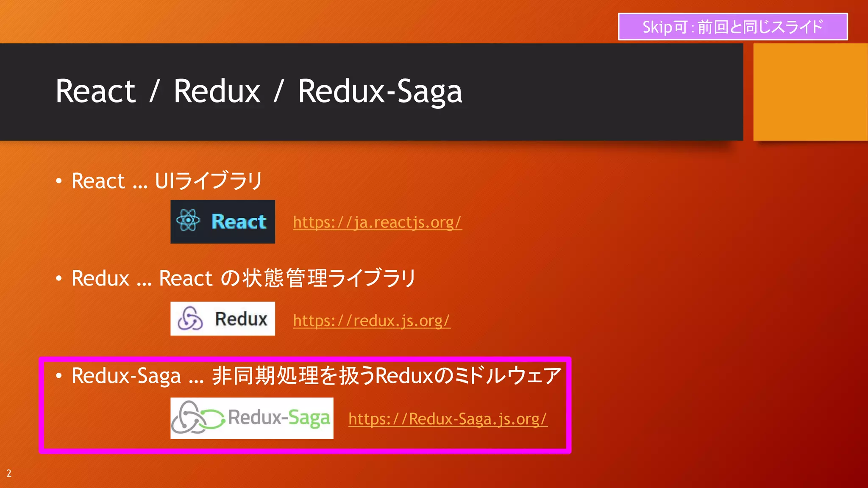Select the Redux-Saga 非同期処理 bullet text

pos(316,376)
